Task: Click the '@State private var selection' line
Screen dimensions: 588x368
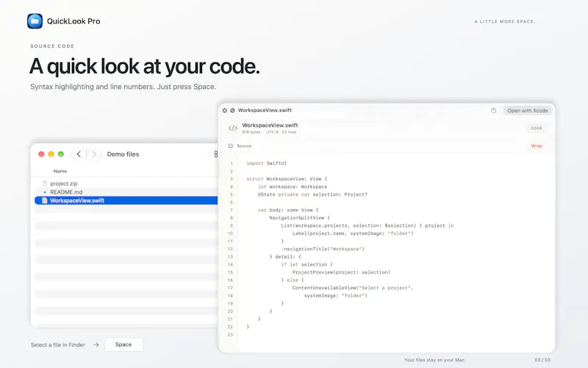Action: (x=312, y=194)
